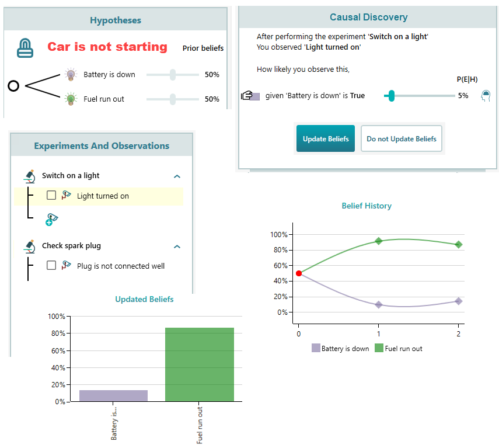Click the root node circle of hypothesis tree
Image resolution: width=499 pixels, height=448 pixels.
click(x=13, y=86)
